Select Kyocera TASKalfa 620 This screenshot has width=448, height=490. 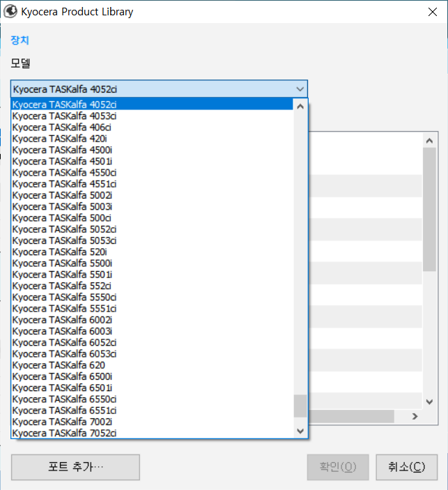(152, 365)
